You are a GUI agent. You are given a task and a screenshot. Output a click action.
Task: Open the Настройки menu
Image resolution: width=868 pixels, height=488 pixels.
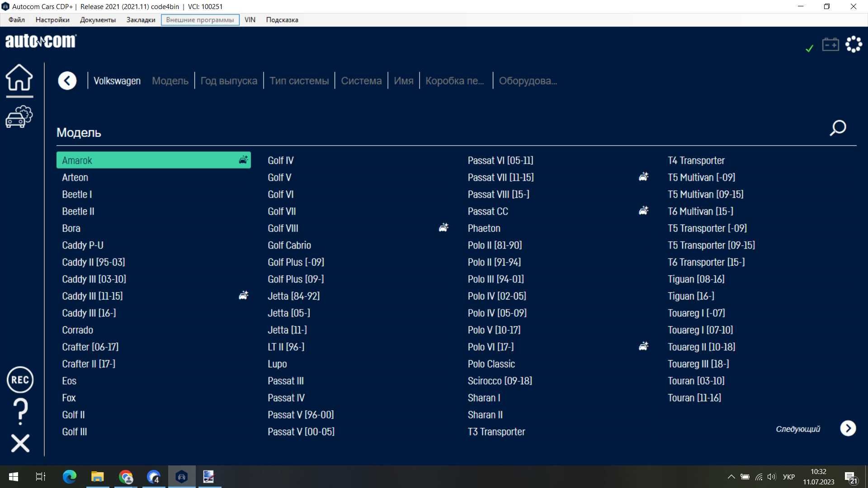(x=52, y=20)
